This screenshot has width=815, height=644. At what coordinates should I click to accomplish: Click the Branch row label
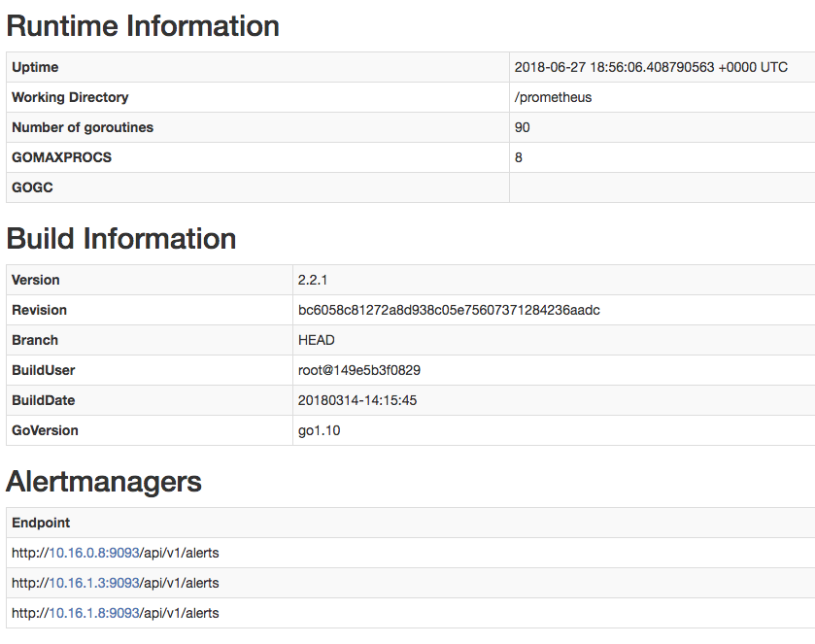tap(35, 340)
